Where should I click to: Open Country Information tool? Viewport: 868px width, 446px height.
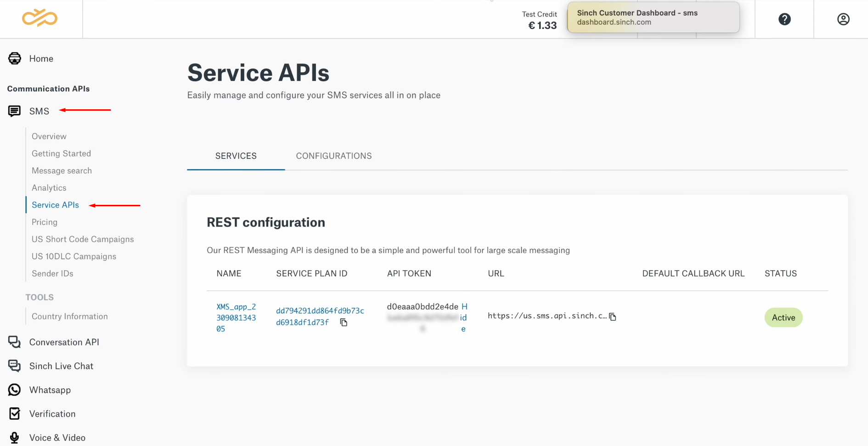tap(70, 316)
